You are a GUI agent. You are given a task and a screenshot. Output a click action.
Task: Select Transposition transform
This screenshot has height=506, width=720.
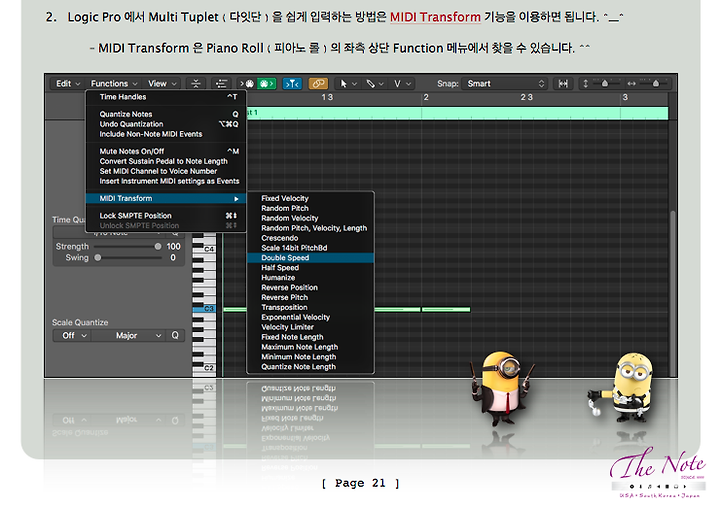click(x=310, y=308)
